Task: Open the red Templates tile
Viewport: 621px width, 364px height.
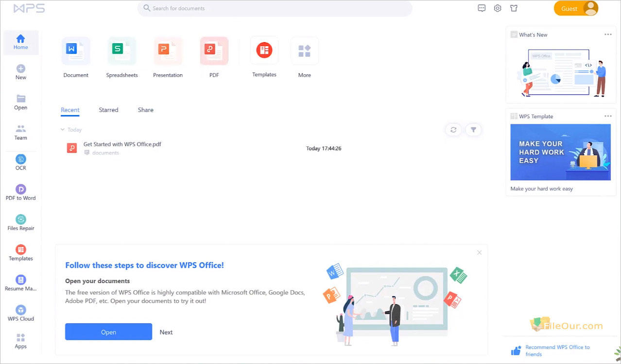Action: pos(264,51)
